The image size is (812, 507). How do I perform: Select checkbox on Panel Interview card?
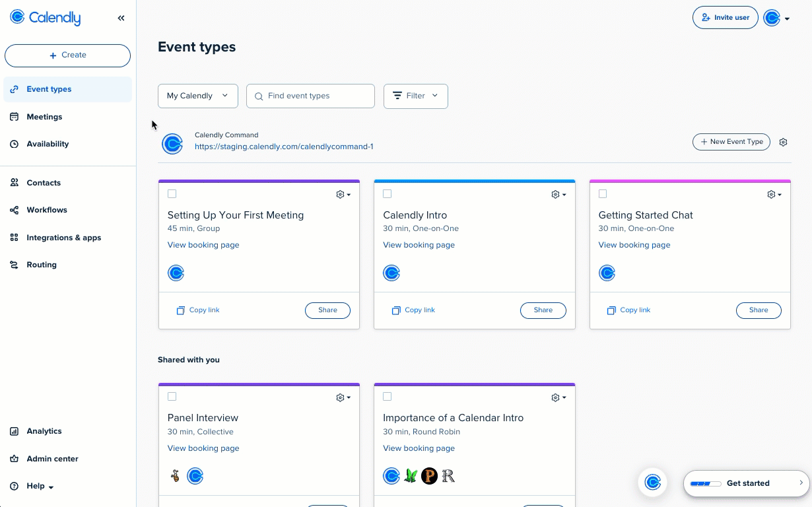pyautogui.click(x=172, y=397)
